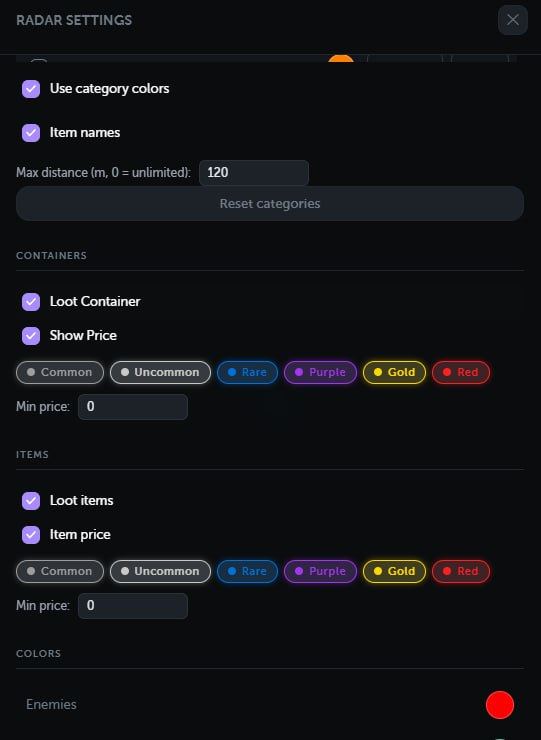Disable the Item names checkbox

pyautogui.click(x=31, y=133)
